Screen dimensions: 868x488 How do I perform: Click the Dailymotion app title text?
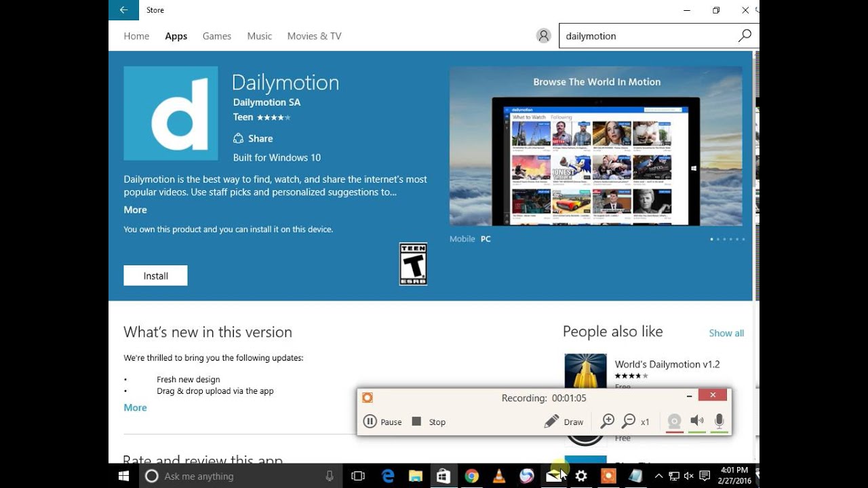pos(285,82)
